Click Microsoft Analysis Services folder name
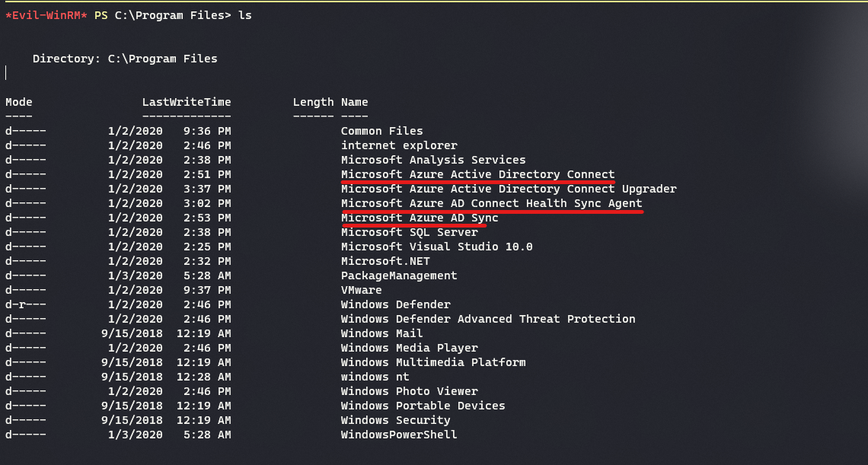 click(433, 160)
